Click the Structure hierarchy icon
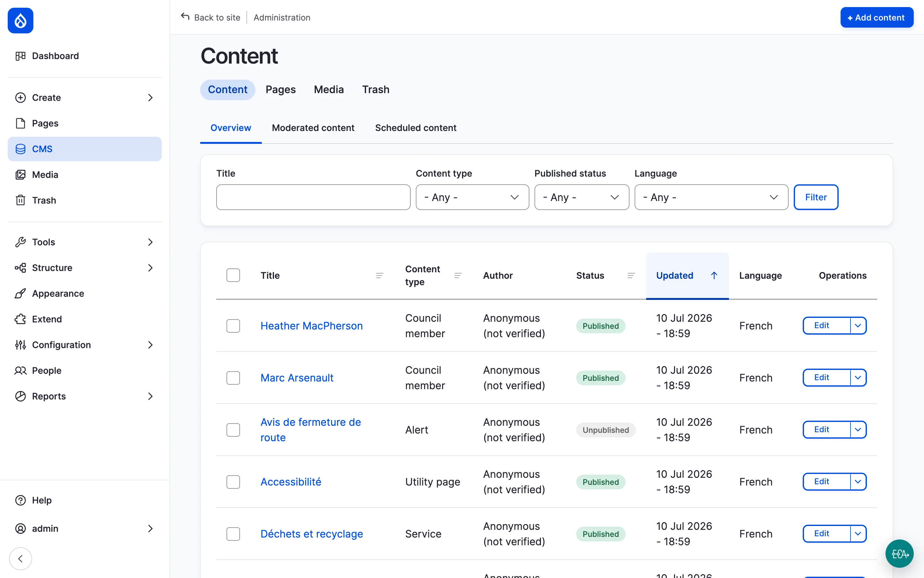This screenshot has height=578, width=924. click(x=20, y=267)
